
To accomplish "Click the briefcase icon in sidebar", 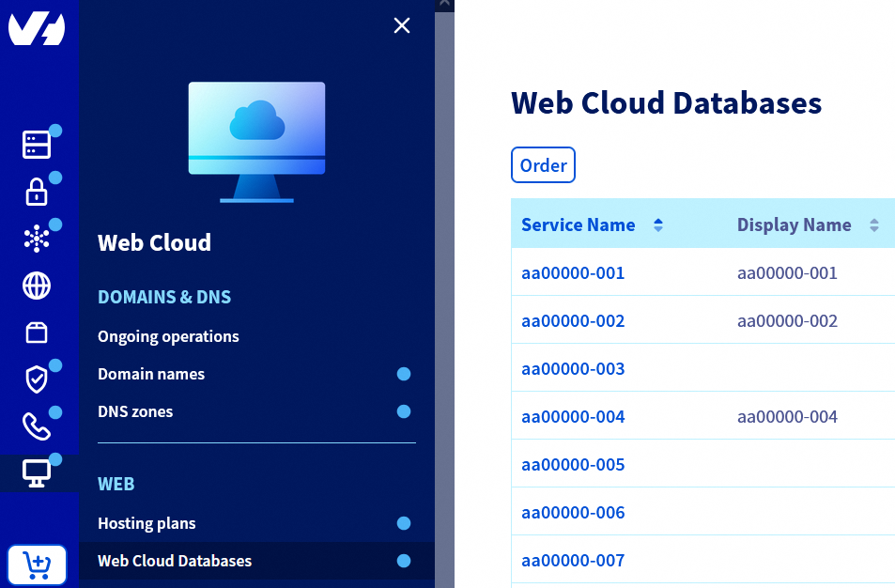I will 36,333.
